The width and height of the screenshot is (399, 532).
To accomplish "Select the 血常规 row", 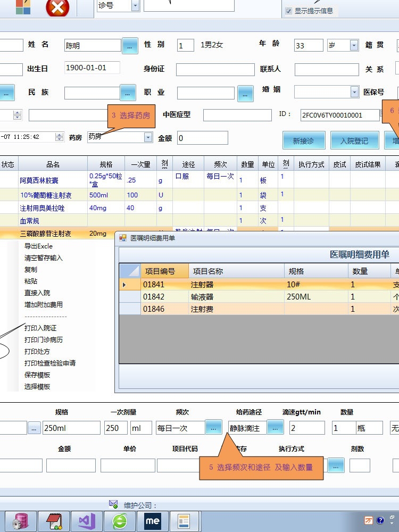I will [x=199, y=221].
